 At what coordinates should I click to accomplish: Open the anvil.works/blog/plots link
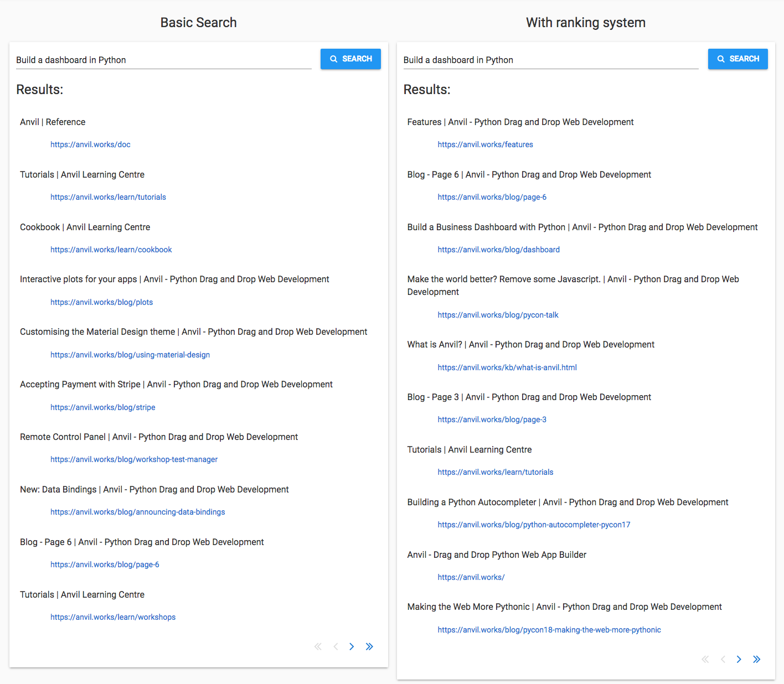[101, 302]
